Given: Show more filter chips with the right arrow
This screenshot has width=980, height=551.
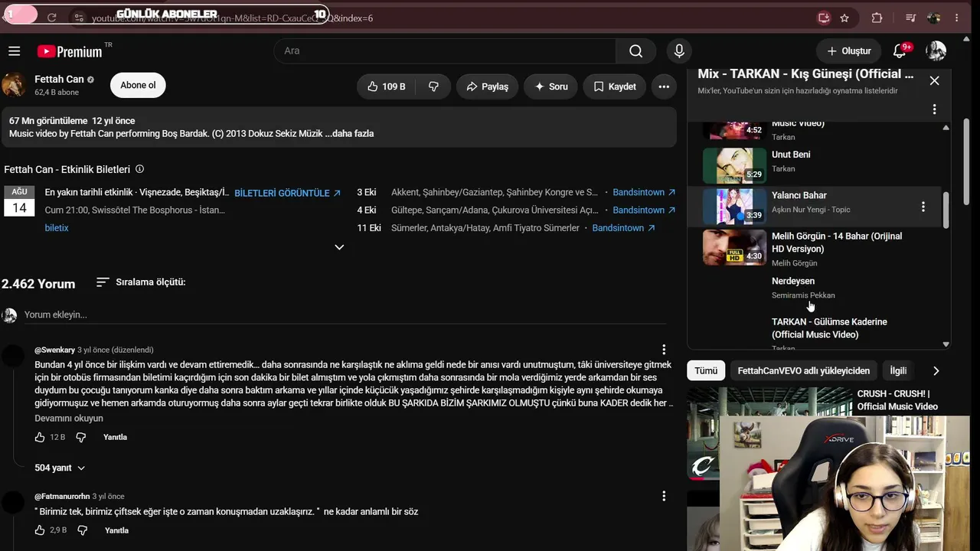Looking at the screenshot, I should click(x=936, y=370).
